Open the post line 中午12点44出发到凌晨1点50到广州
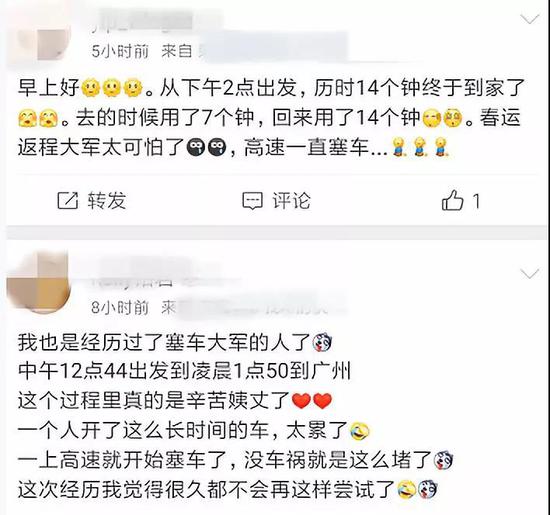This screenshot has height=515, width=550. [185, 371]
